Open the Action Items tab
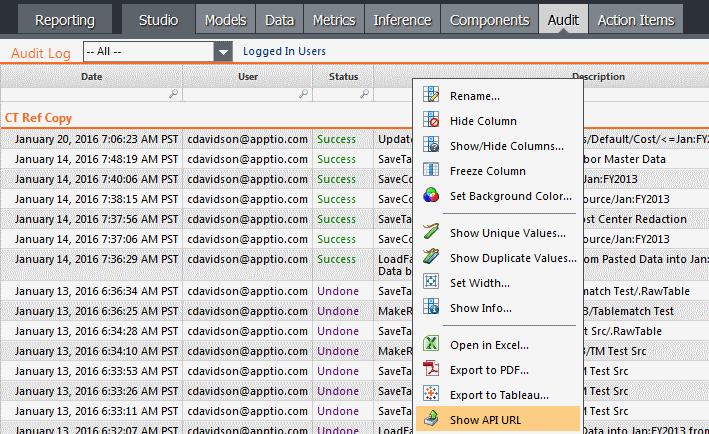 point(636,20)
